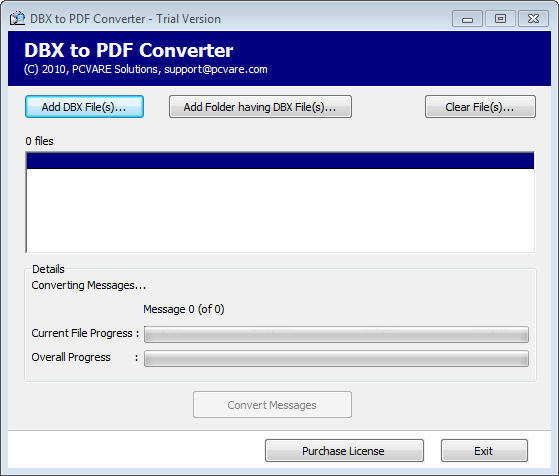Quit using the Exit button
559x476 pixels.
pos(484,451)
